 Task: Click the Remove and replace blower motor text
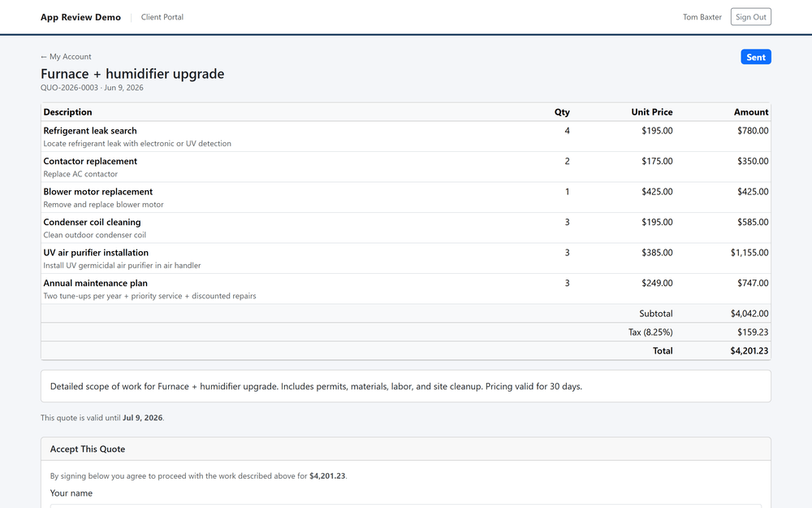[104, 205]
